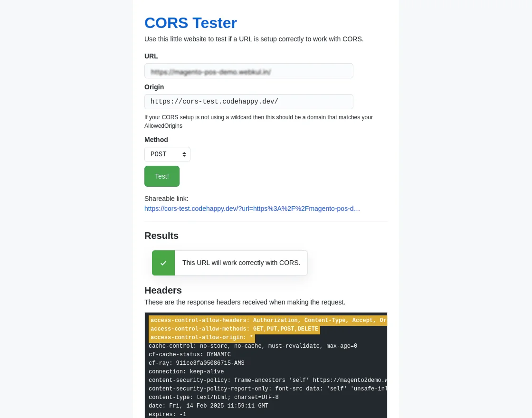Click the origin value https://cors-test.codehappy.dev/

click(214, 102)
